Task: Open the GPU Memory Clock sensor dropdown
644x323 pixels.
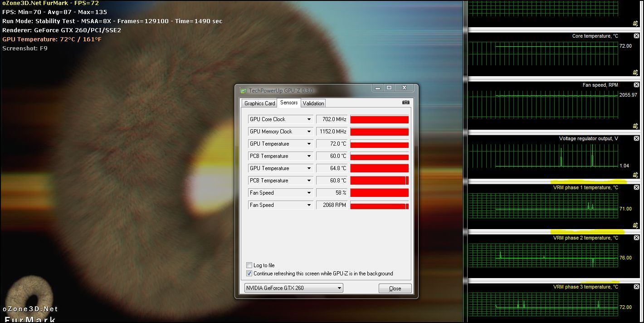Action: [309, 132]
